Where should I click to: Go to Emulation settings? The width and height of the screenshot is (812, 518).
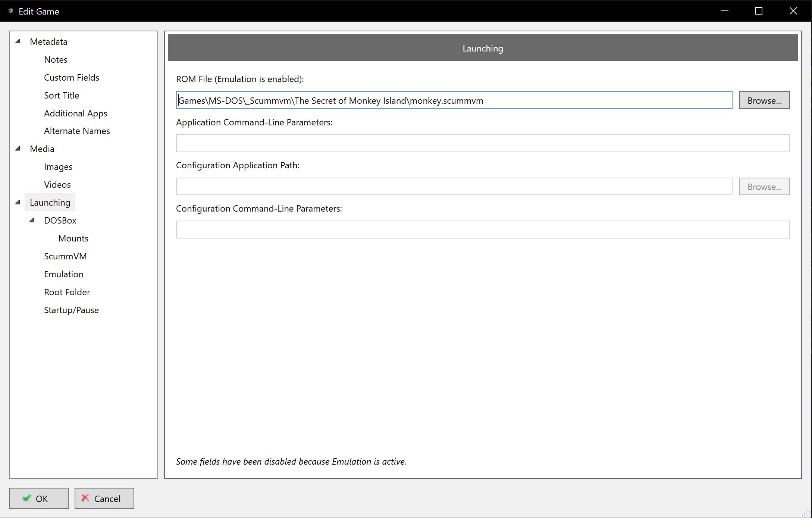tap(64, 274)
